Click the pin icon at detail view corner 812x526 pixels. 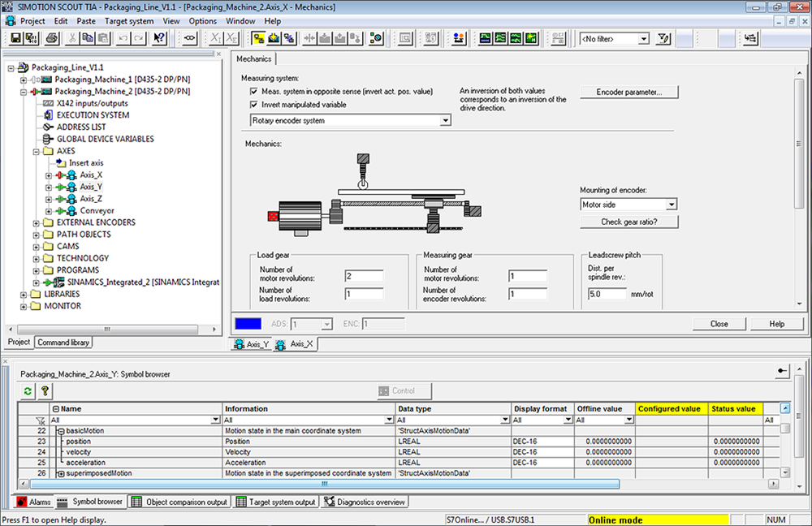pos(782,371)
